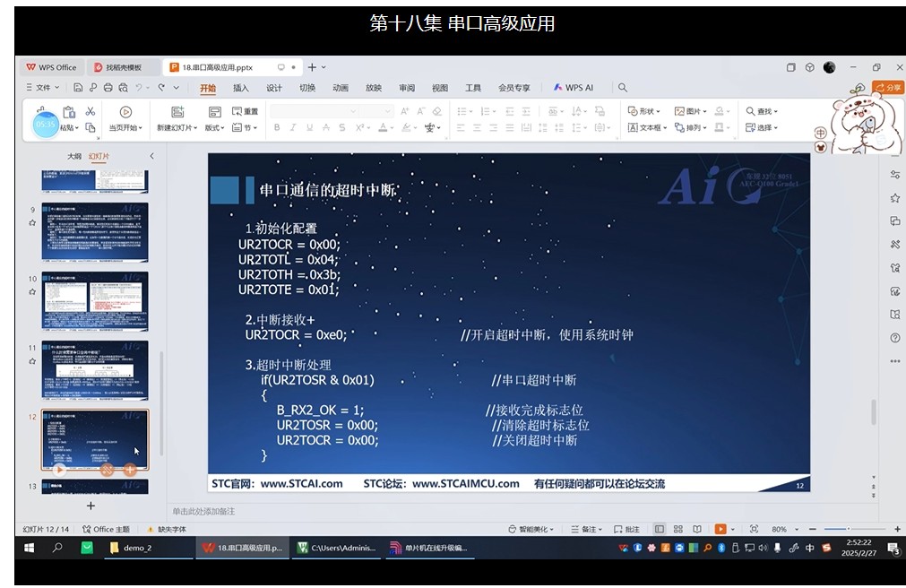This screenshot has height=588, width=906.
Task: Click the Copy icon below scissors
Action: pyautogui.click(x=91, y=127)
